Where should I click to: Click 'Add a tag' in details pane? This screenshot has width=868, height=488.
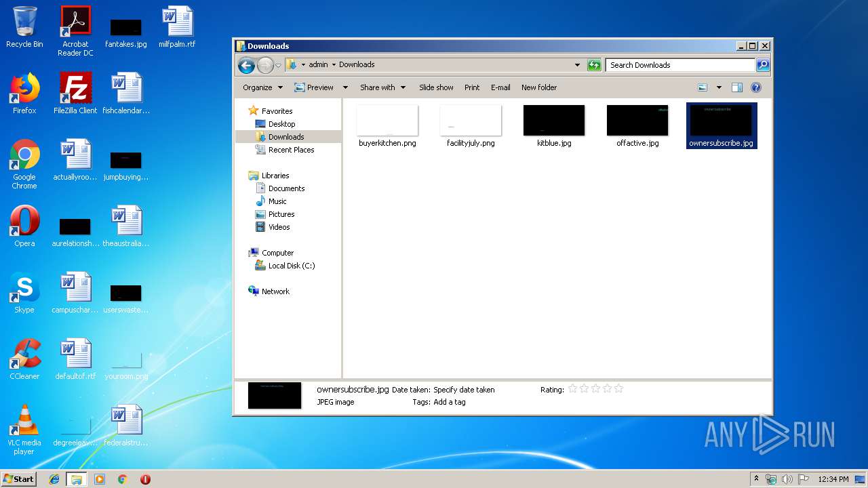(x=450, y=402)
